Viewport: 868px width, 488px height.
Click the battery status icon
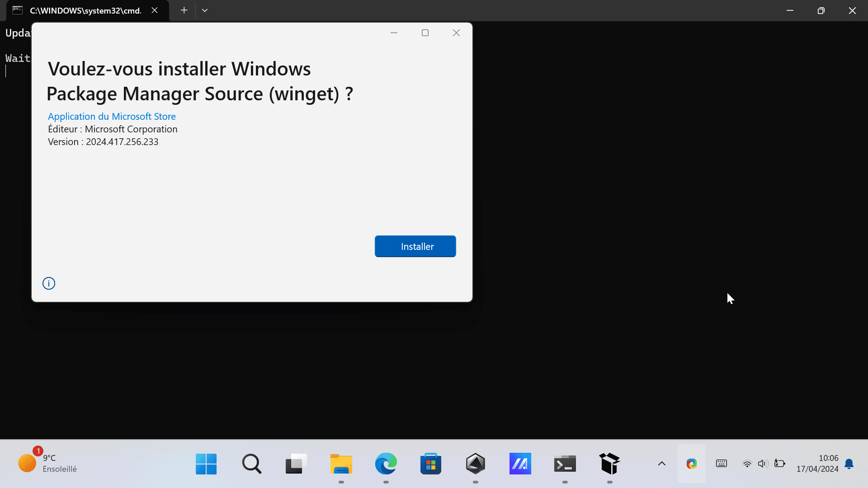pyautogui.click(x=780, y=464)
